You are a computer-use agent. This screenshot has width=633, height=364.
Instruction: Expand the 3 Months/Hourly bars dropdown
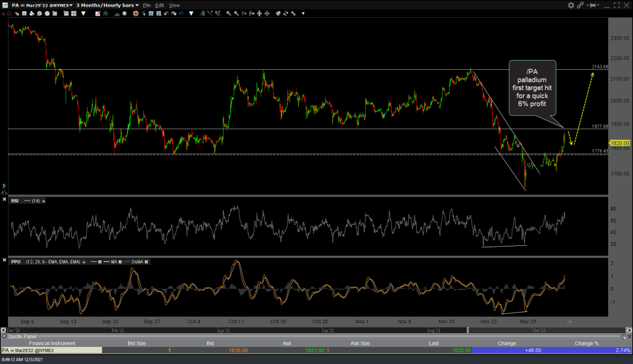108,5
